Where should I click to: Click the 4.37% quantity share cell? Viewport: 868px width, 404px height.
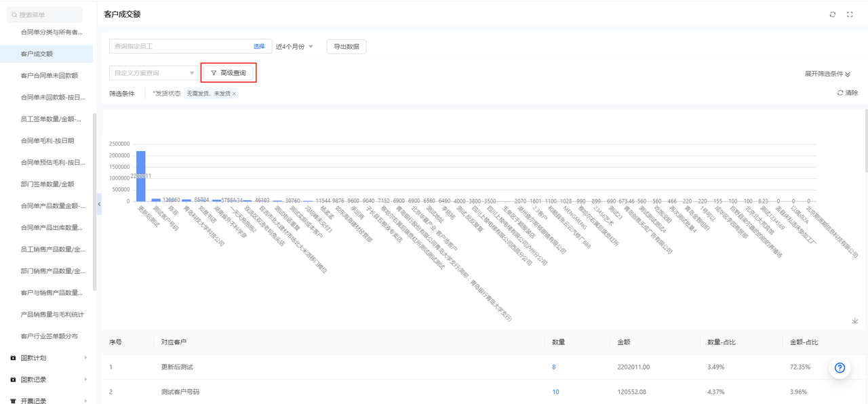coord(715,392)
